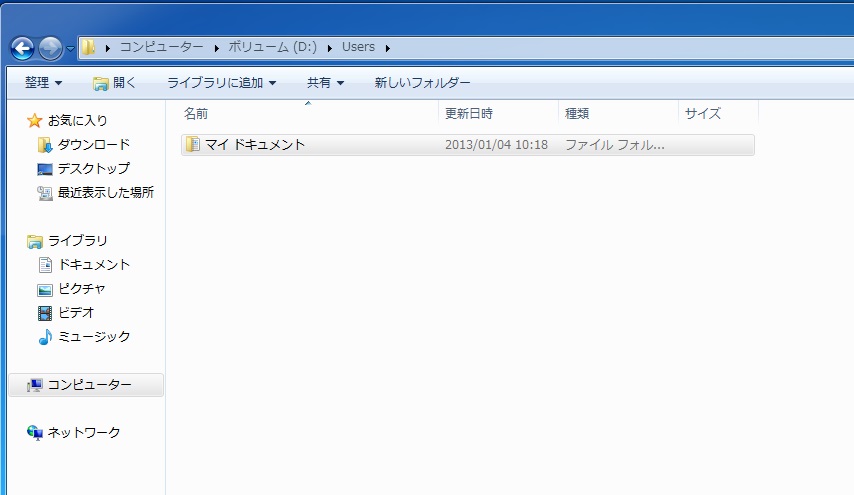Click the ライブラリ folder icon
Image resolution: width=854 pixels, height=495 pixels.
[x=34, y=241]
